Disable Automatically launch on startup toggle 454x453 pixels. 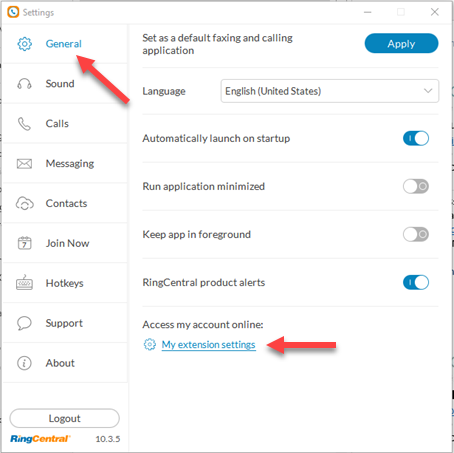pos(416,138)
